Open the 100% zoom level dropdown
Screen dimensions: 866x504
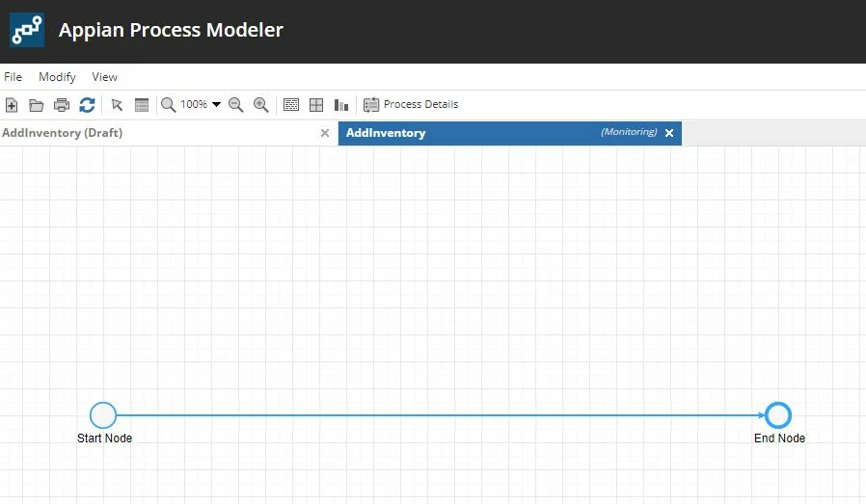click(216, 104)
